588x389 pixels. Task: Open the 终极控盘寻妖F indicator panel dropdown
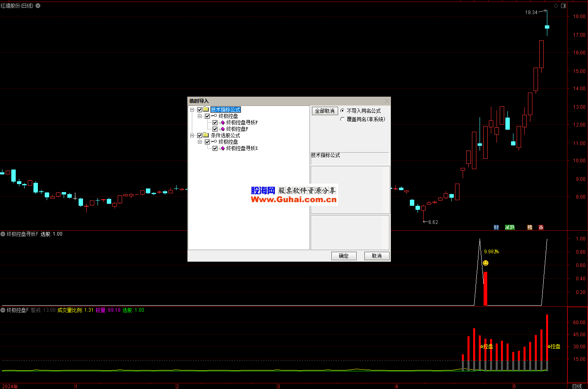(3, 234)
